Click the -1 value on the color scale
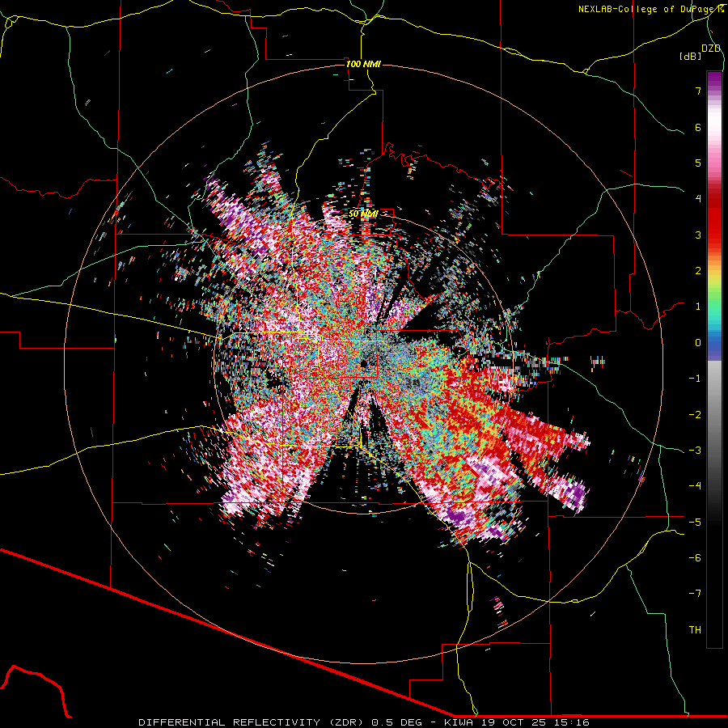728x728 pixels. click(695, 379)
